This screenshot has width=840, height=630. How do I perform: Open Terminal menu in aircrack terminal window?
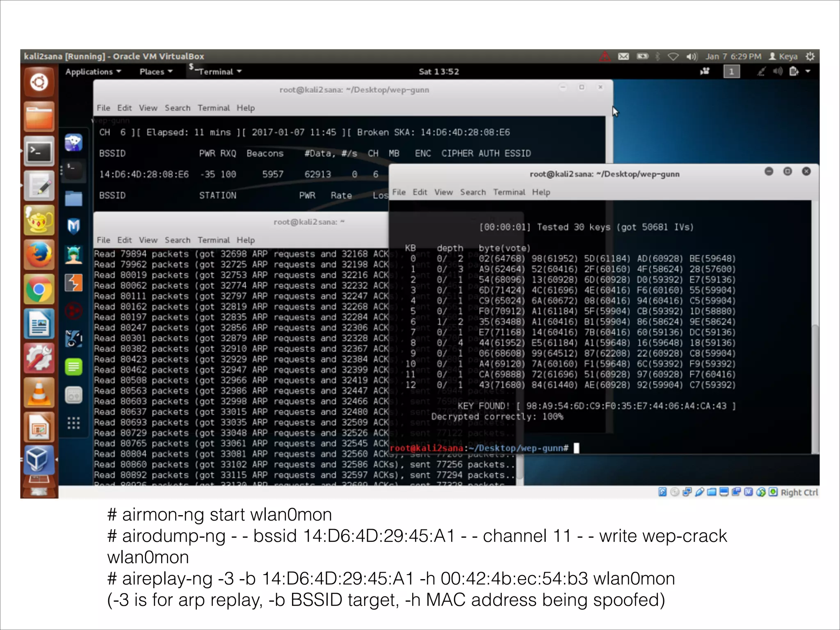(509, 192)
